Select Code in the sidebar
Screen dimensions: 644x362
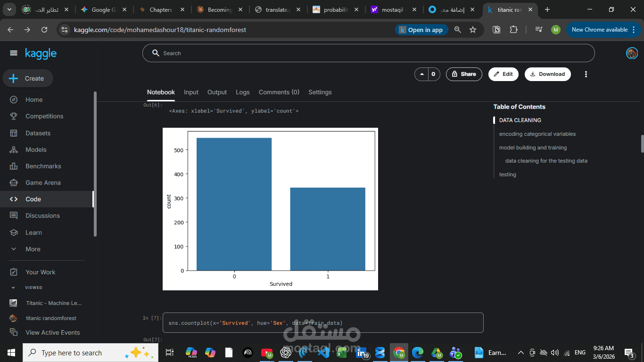(x=47, y=199)
